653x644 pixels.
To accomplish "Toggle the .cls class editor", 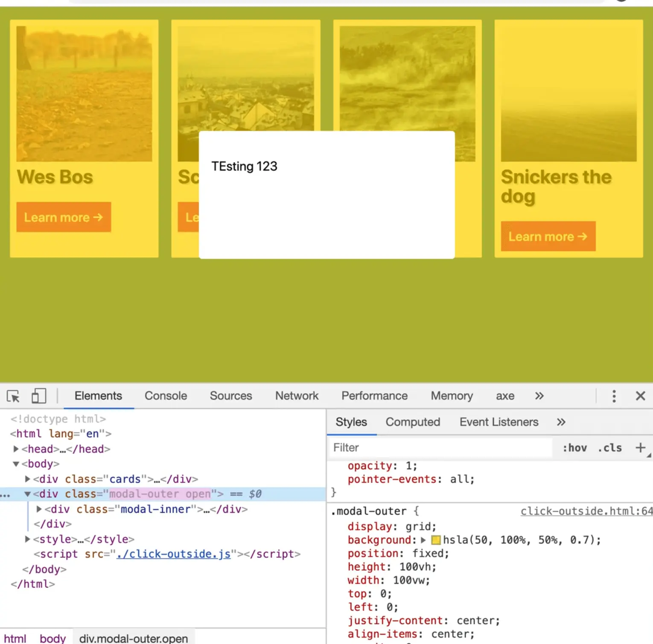I will point(610,448).
